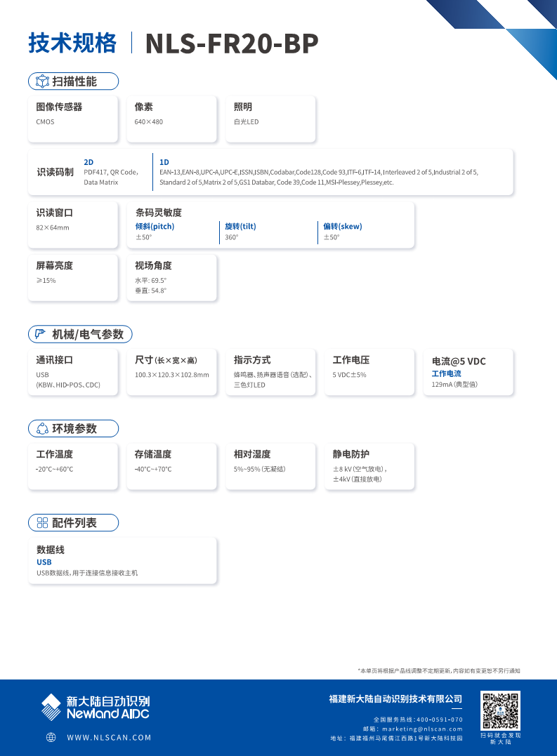Click the cycle icon beside 环境参数
557x756 pixels.
point(42,428)
